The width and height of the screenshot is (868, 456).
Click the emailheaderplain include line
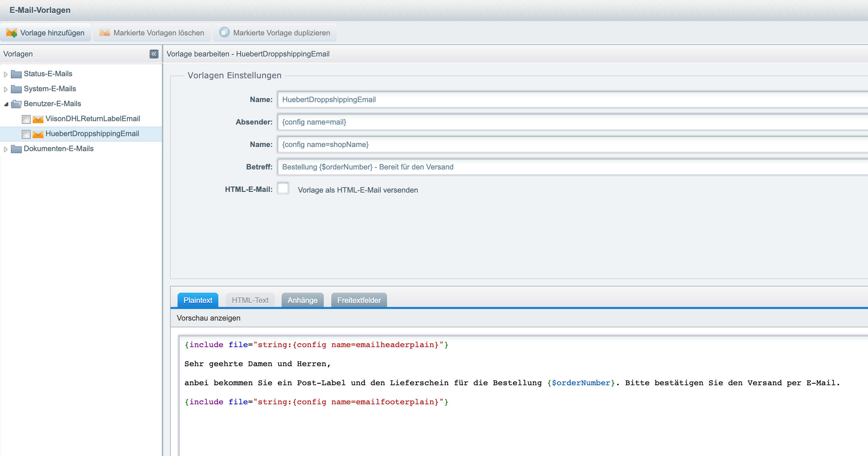(316, 345)
